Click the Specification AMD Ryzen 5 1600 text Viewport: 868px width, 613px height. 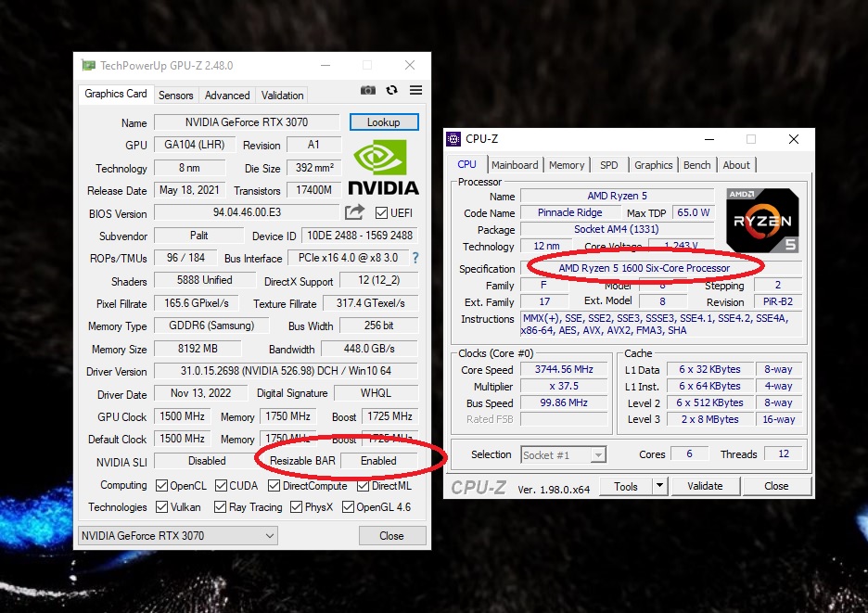pos(644,268)
